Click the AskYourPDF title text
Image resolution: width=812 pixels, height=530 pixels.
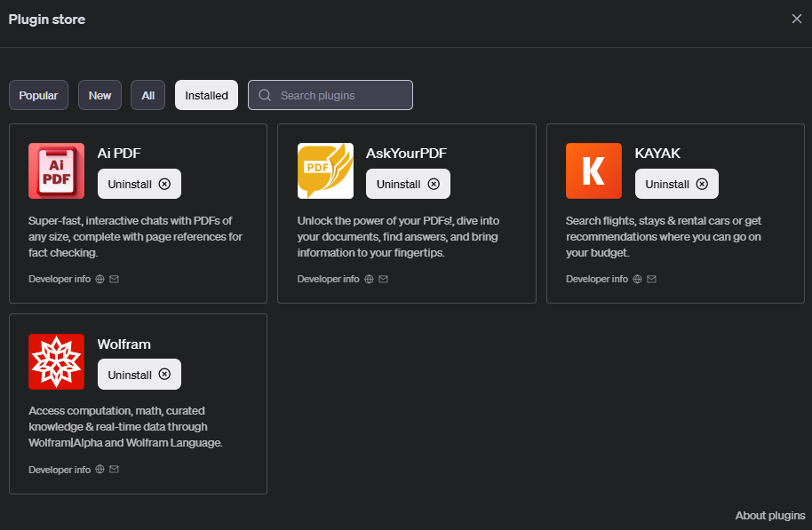[407, 154]
